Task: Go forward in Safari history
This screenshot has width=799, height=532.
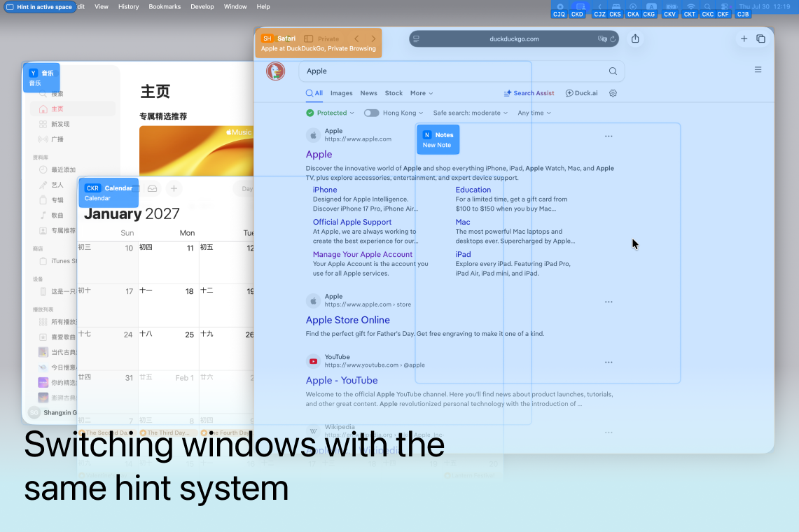Action: pos(373,38)
